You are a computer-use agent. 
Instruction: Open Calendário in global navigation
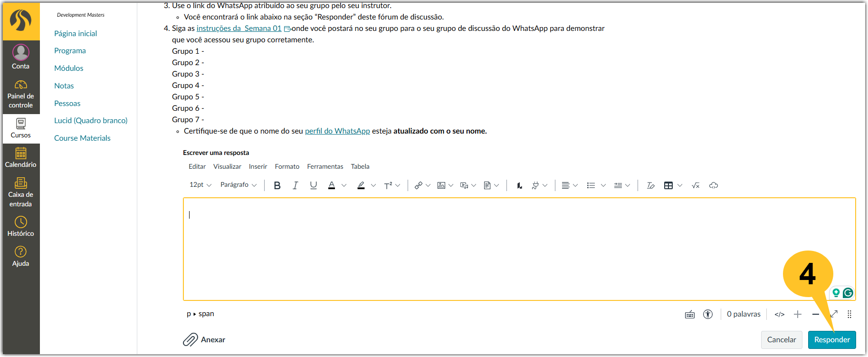tap(21, 158)
